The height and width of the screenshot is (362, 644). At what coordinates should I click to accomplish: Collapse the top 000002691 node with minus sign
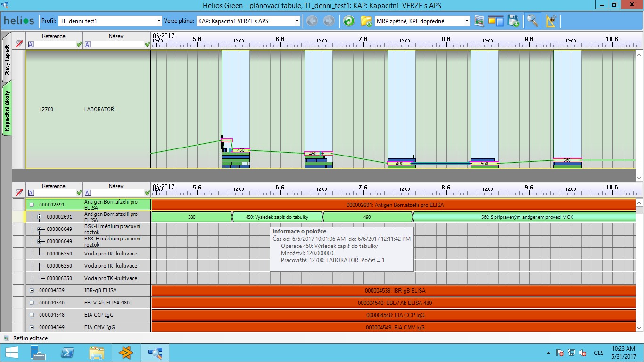coord(32,205)
